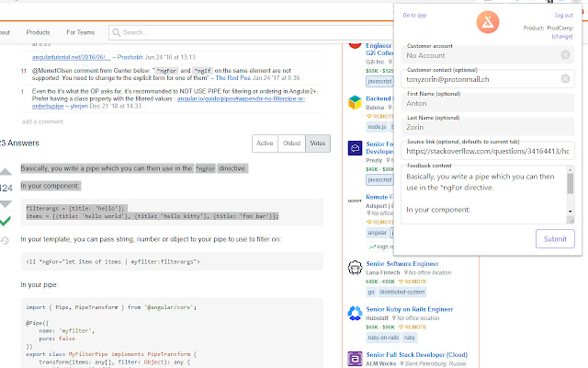Image resolution: width=588 pixels, height=368 pixels.
Task: Open ALM Works company logo
Action: pyautogui.click(x=355, y=359)
